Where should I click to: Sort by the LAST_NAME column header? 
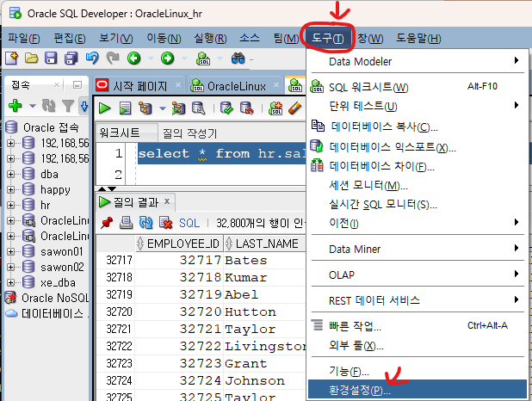[264, 244]
